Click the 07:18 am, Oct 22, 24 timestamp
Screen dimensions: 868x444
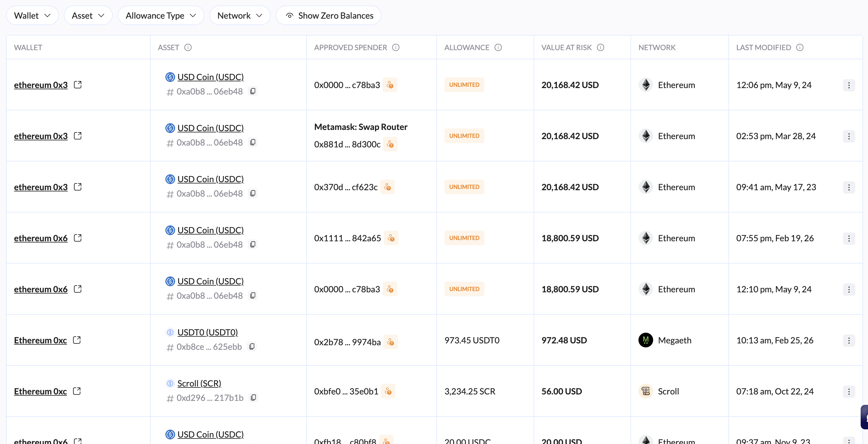[x=775, y=391]
